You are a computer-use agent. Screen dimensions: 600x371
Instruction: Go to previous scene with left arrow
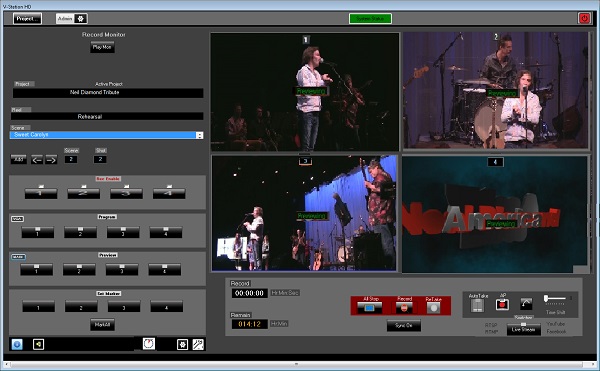pyautogui.click(x=37, y=160)
